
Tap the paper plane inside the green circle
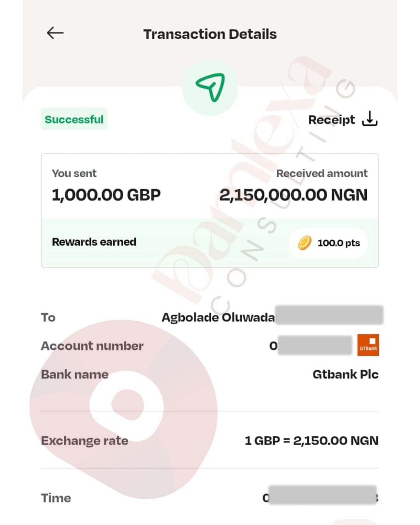210,87
